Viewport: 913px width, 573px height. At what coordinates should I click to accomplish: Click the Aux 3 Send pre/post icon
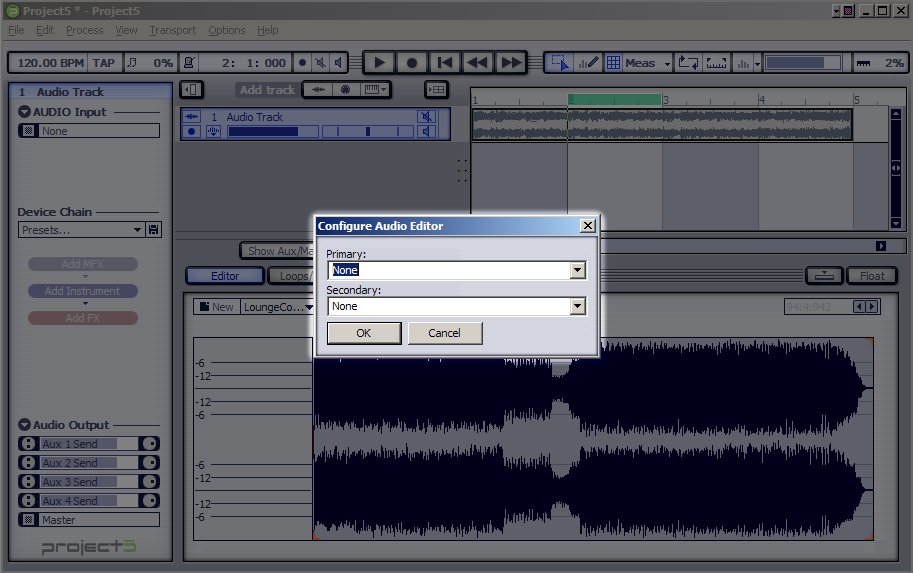[x=28, y=482]
